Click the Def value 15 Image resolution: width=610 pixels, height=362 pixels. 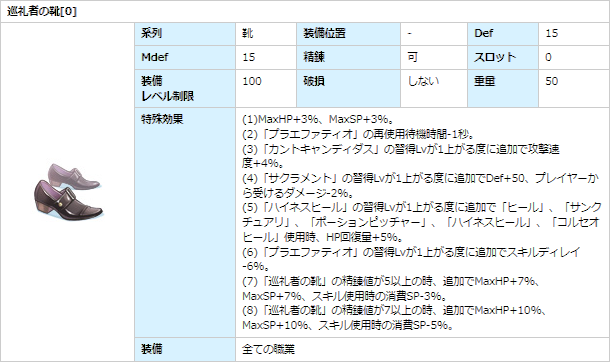click(551, 33)
